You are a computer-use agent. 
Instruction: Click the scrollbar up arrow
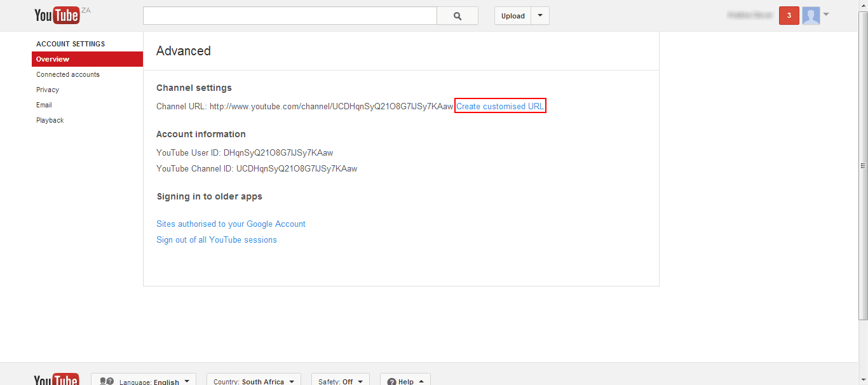click(863, 5)
